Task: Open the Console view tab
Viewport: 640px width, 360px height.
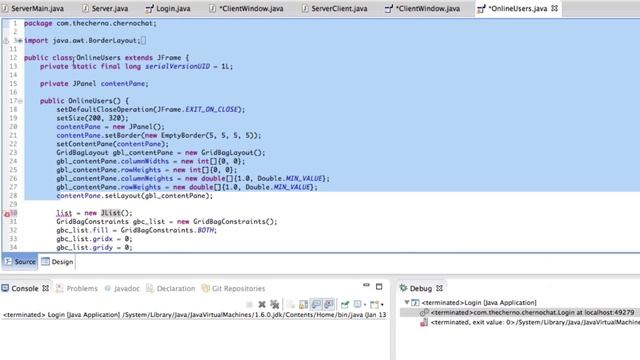Action: coord(24,288)
